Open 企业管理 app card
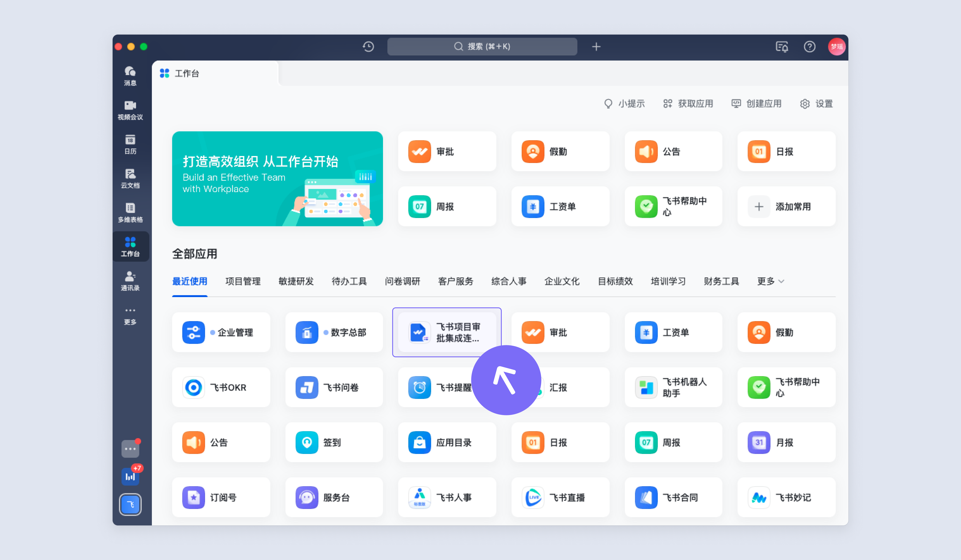 221,332
